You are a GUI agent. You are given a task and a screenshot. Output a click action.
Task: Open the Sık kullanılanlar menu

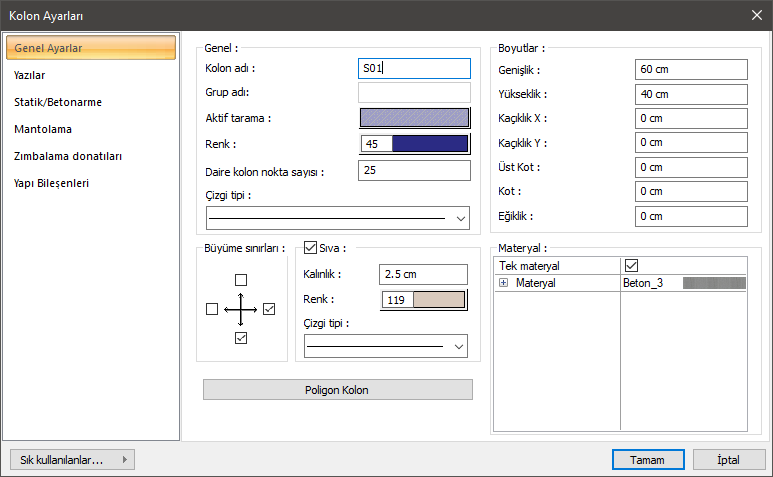tap(71, 460)
